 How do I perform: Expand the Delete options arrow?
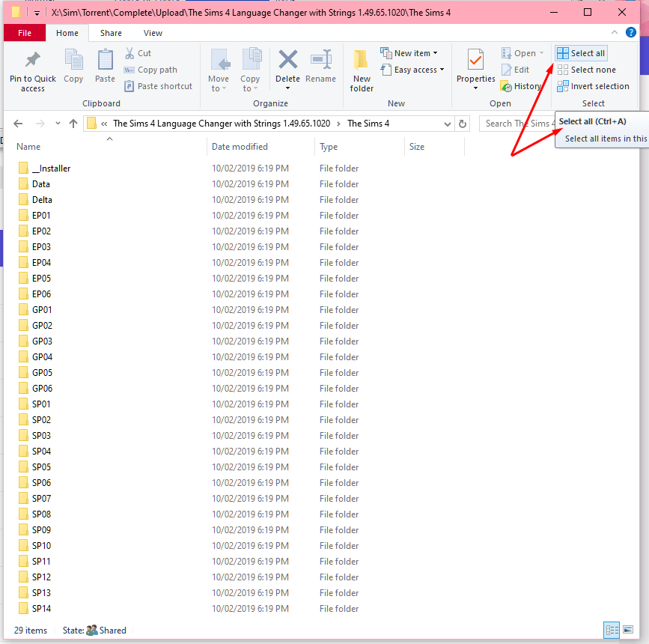(287, 88)
